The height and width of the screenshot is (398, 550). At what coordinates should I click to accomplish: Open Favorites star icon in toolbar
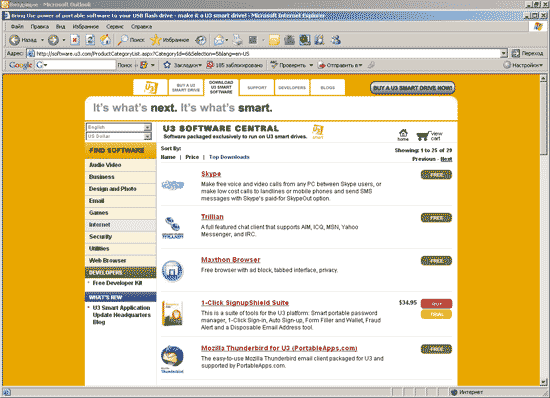155,40
